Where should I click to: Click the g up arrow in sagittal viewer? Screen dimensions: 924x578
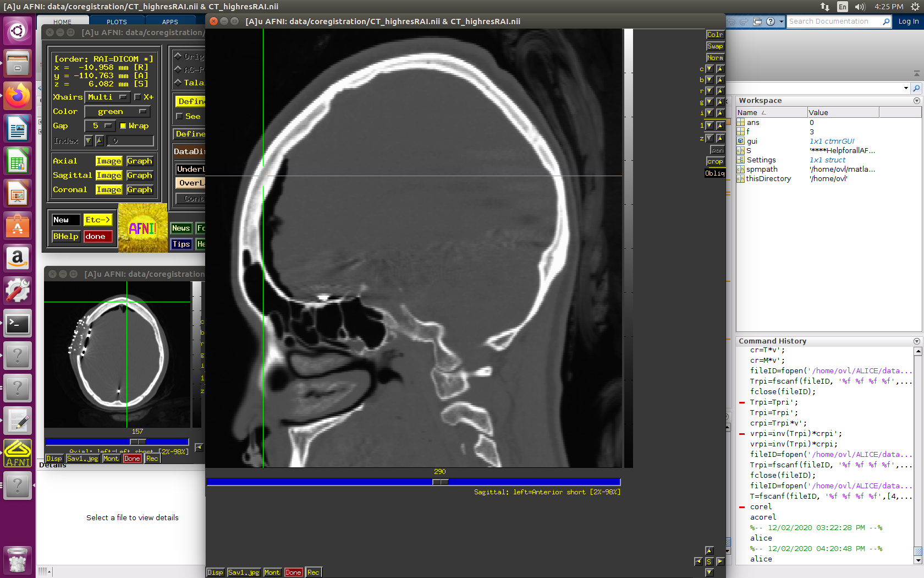720,102
